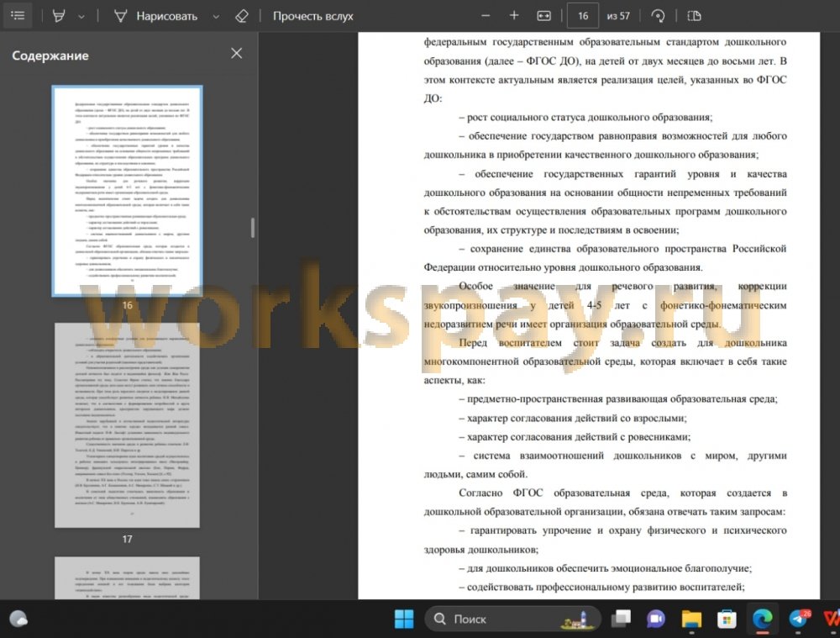Activate the Нарисовать drawing tool
Screen dimensions: 840x638
coord(156,17)
